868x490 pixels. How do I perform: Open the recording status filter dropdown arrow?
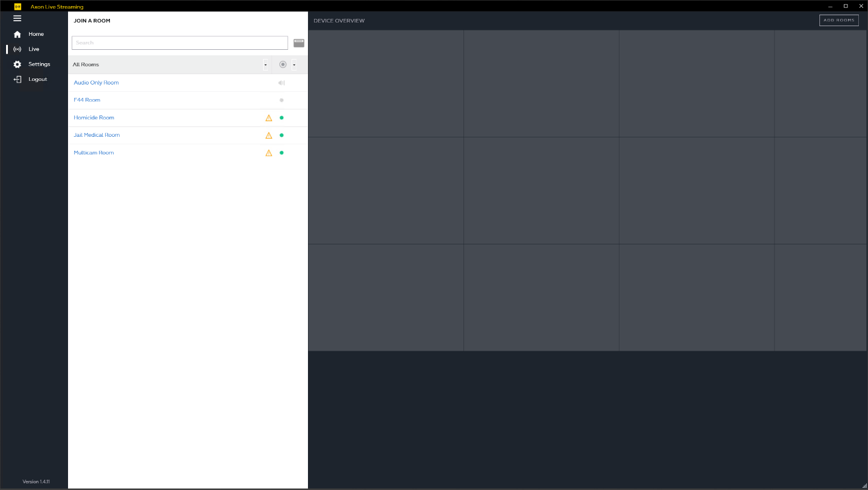[x=294, y=65]
